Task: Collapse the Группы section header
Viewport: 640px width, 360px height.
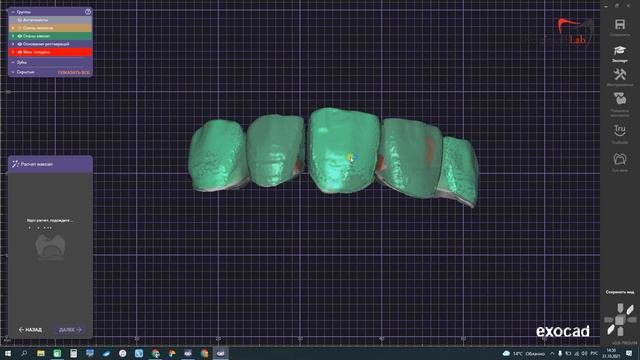Action: 13,12
